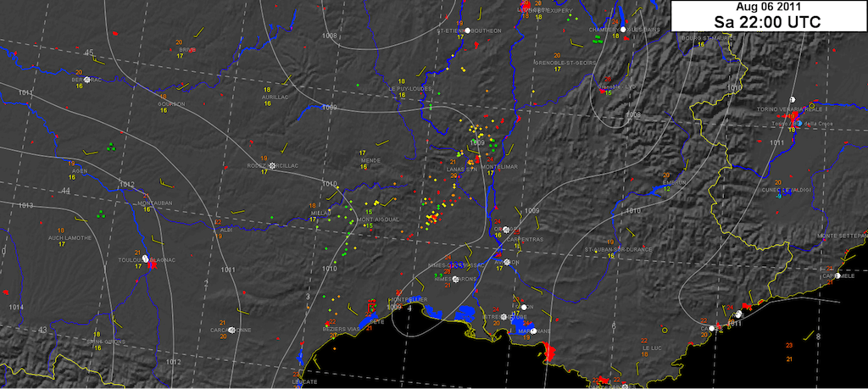
Task: Select the blue circle marker at Torino della Croce
Action: pyautogui.click(x=799, y=123)
